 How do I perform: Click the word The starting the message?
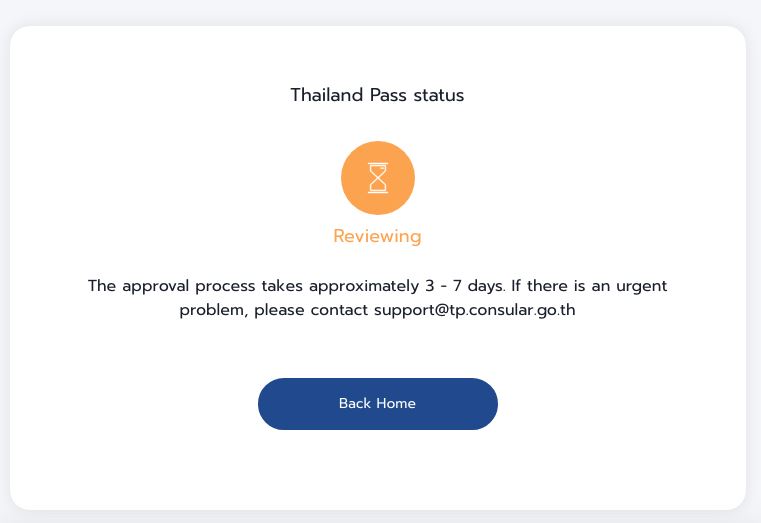(x=102, y=286)
